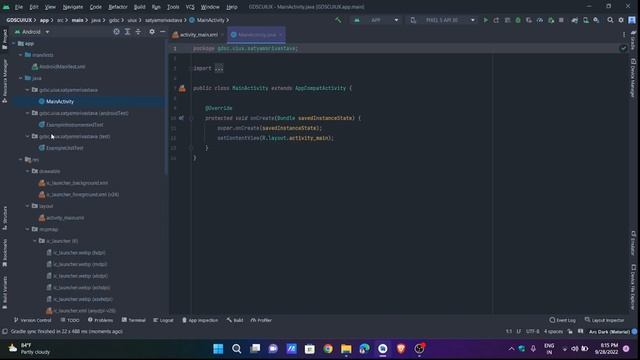
Task: Select activity_main.xml in layout folder
Action: click(x=65, y=218)
